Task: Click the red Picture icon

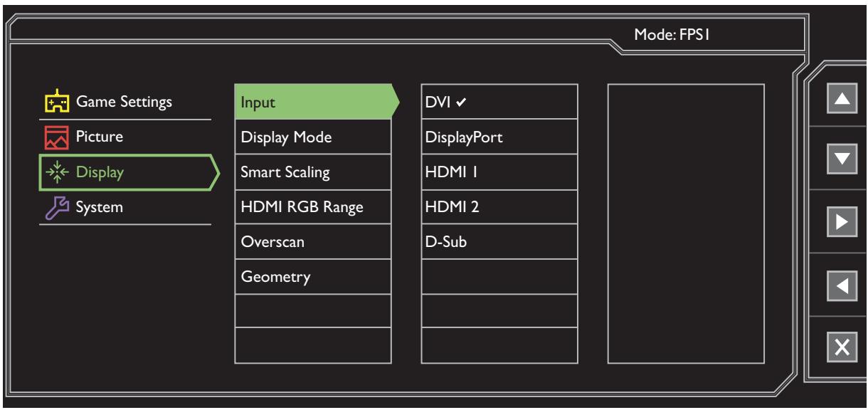Action: click(52, 137)
